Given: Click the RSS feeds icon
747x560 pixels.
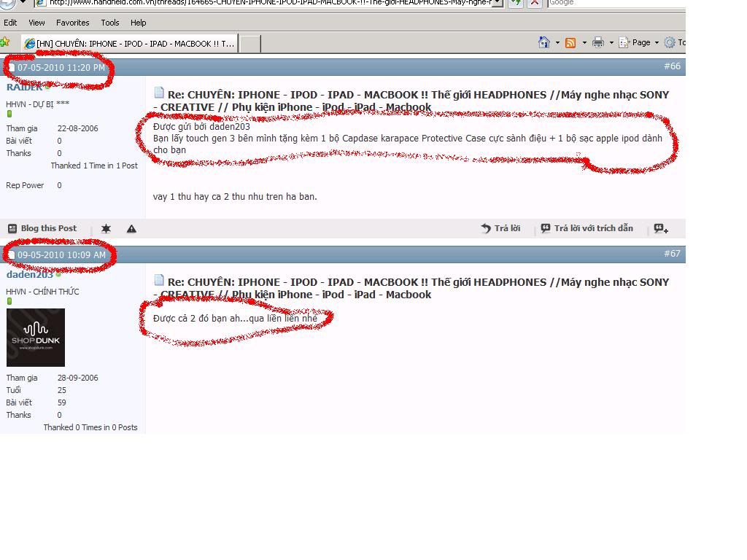Looking at the screenshot, I should 570,42.
